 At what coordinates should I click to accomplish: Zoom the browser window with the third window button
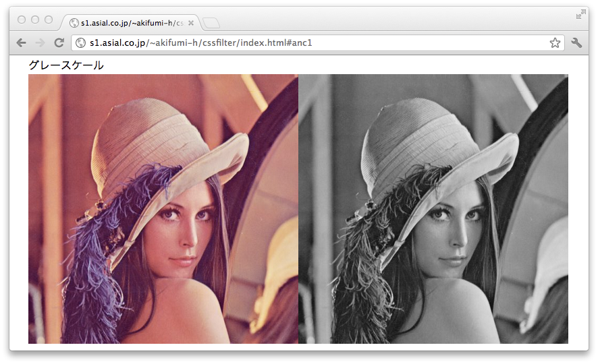[x=49, y=20]
